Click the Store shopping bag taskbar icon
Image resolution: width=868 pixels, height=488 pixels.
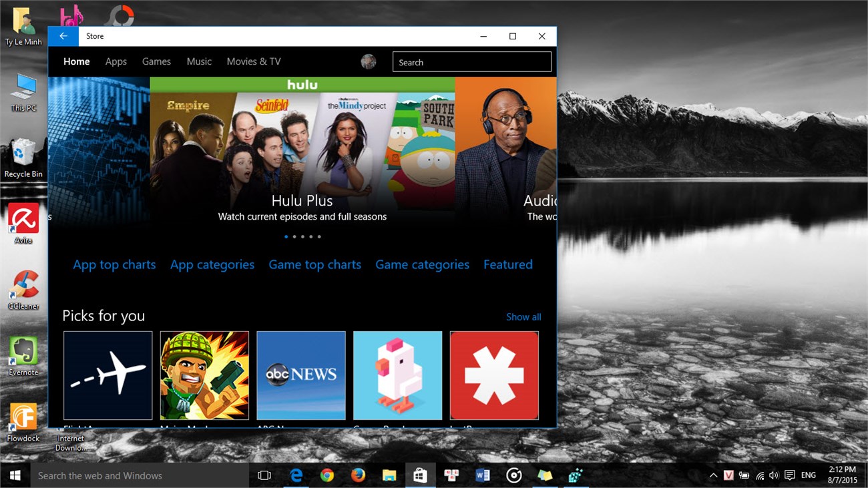[420, 475]
